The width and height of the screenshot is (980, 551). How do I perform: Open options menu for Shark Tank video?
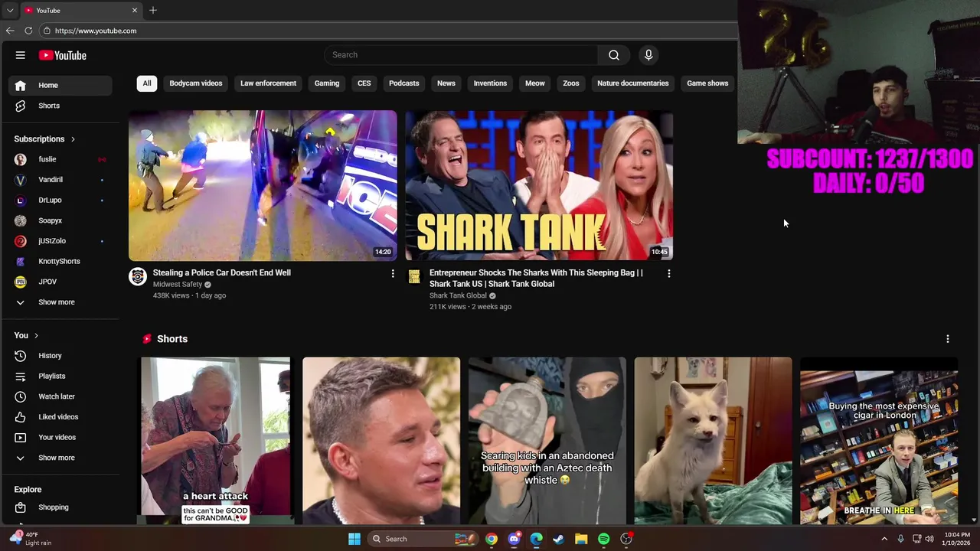668,273
